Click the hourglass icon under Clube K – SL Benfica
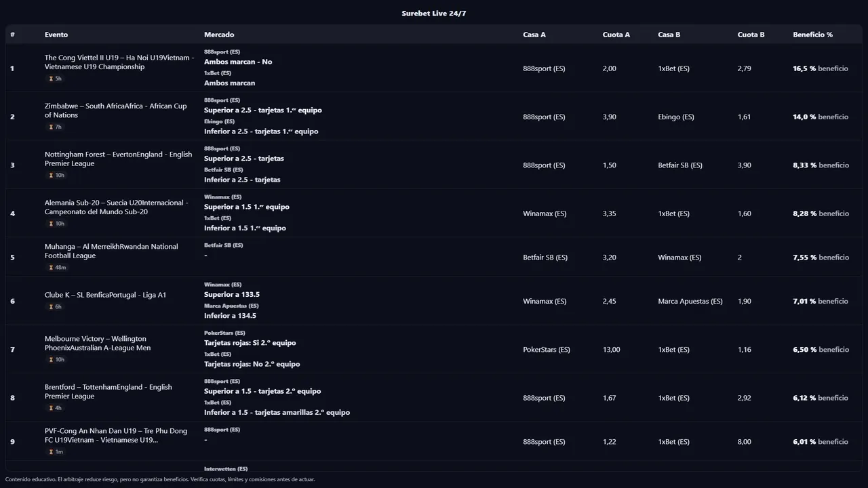 [x=51, y=307]
